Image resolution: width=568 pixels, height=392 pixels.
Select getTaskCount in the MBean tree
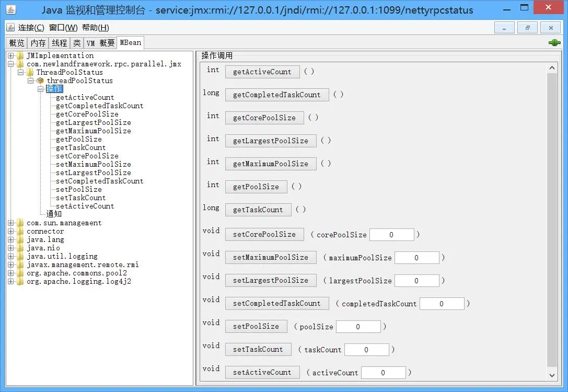pyautogui.click(x=81, y=147)
